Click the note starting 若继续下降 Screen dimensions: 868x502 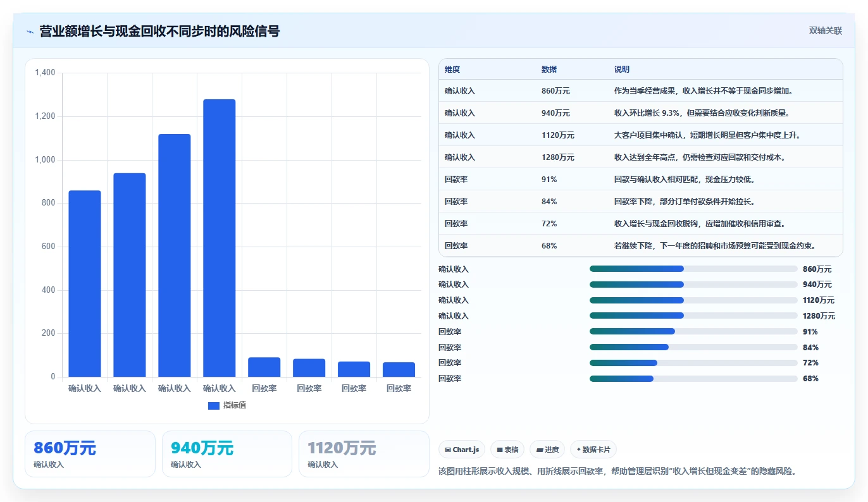(715, 246)
